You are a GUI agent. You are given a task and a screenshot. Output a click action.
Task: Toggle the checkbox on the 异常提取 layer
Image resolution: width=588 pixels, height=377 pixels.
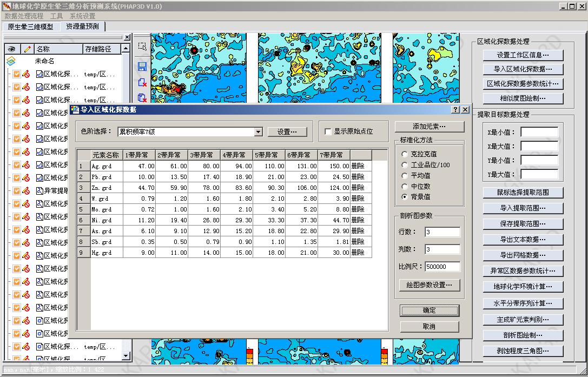click(x=17, y=190)
